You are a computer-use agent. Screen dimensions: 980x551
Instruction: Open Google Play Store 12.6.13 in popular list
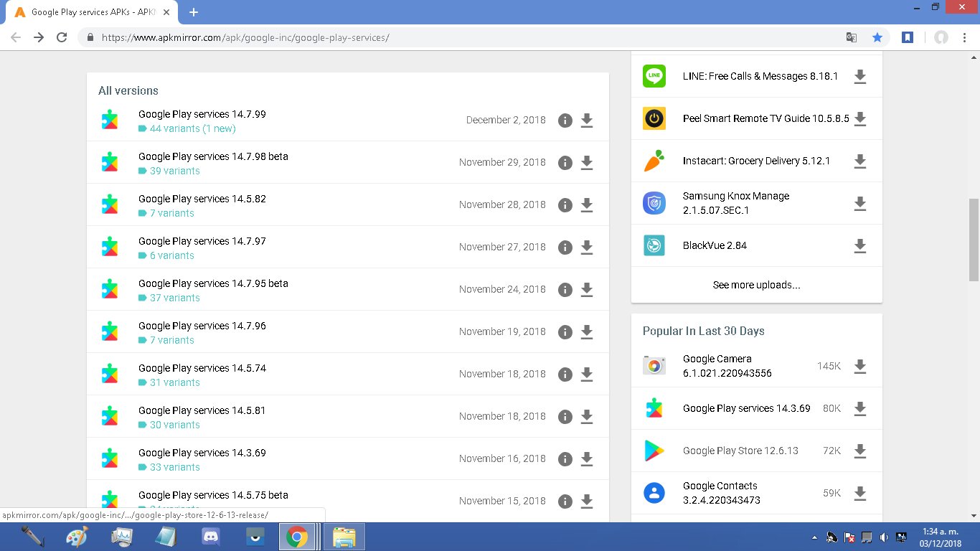click(740, 451)
